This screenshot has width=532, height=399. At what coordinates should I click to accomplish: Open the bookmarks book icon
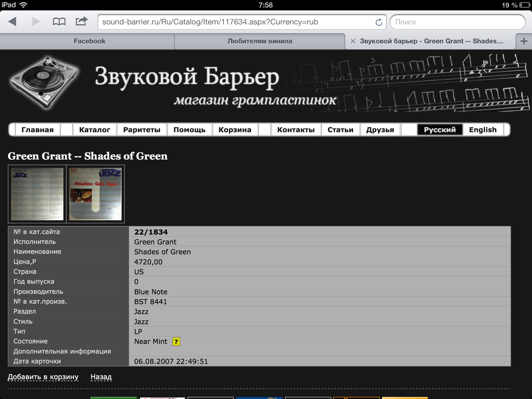click(59, 22)
